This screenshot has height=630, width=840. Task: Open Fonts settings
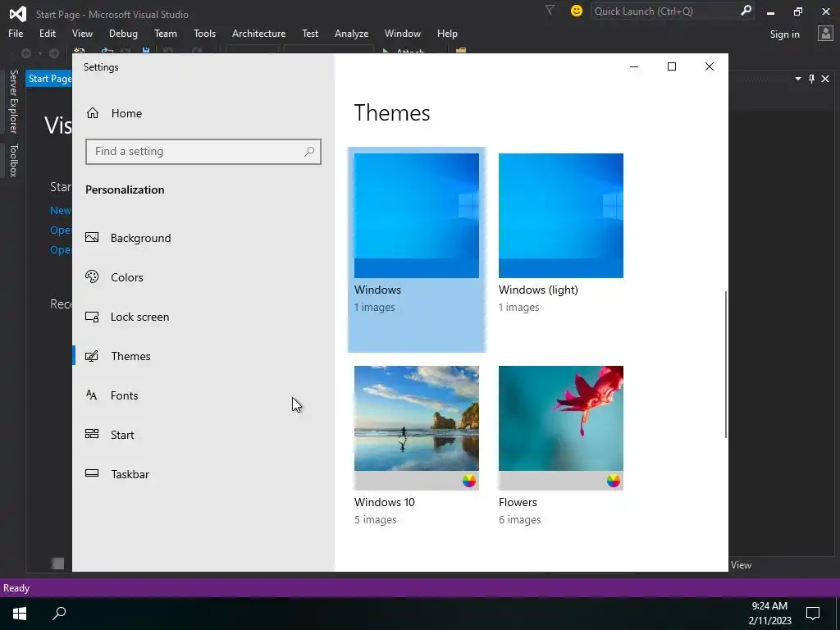(x=203, y=395)
